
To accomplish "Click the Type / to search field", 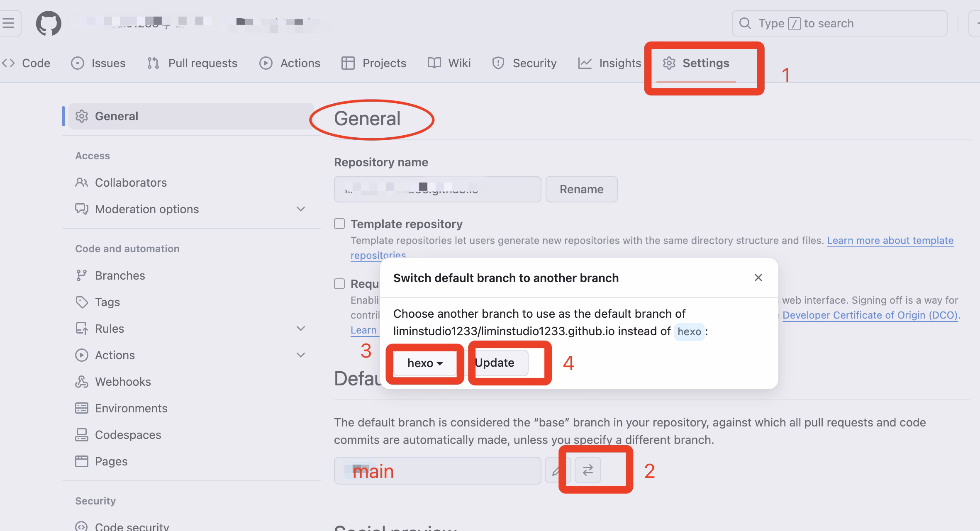I will coord(839,23).
